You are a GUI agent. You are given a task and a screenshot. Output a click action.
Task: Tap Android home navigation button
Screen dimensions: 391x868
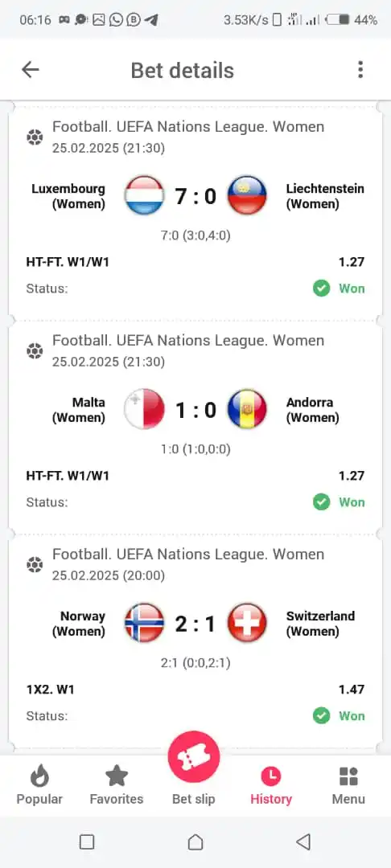tap(195, 842)
